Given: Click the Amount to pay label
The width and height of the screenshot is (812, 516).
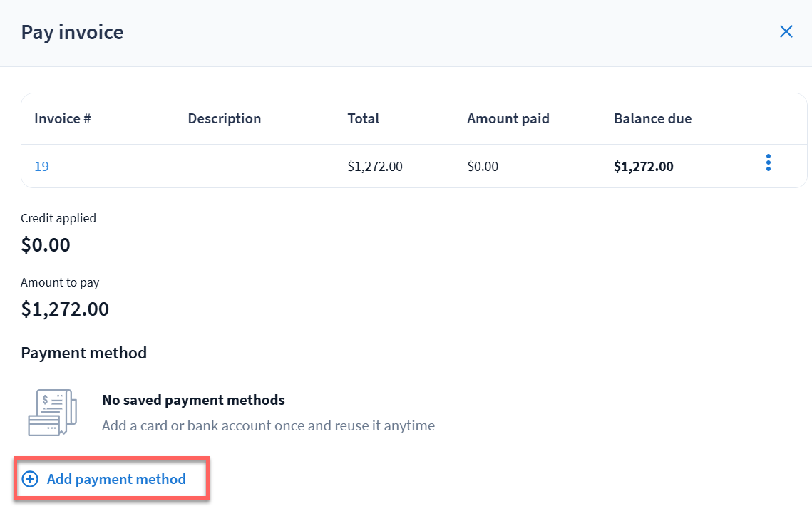Looking at the screenshot, I should (60, 282).
